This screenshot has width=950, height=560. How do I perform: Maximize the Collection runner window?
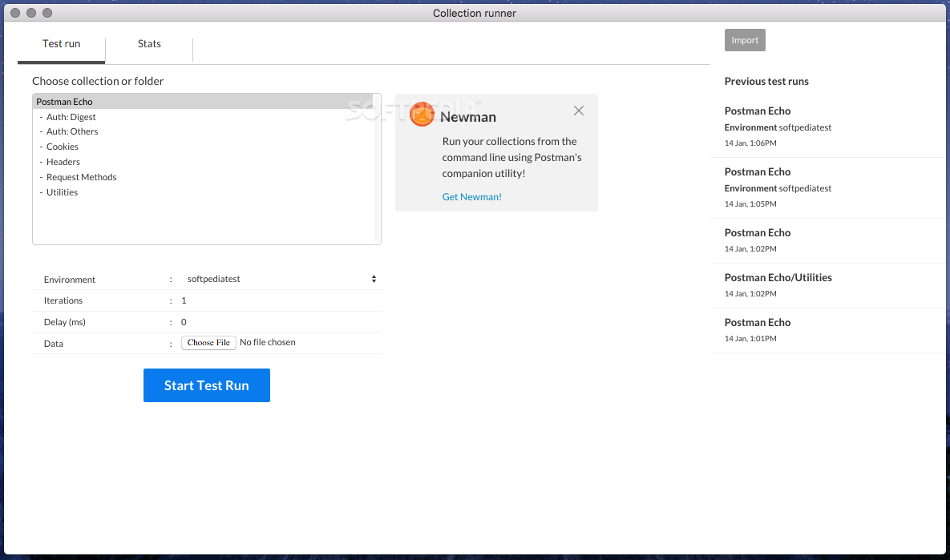pos(47,13)
